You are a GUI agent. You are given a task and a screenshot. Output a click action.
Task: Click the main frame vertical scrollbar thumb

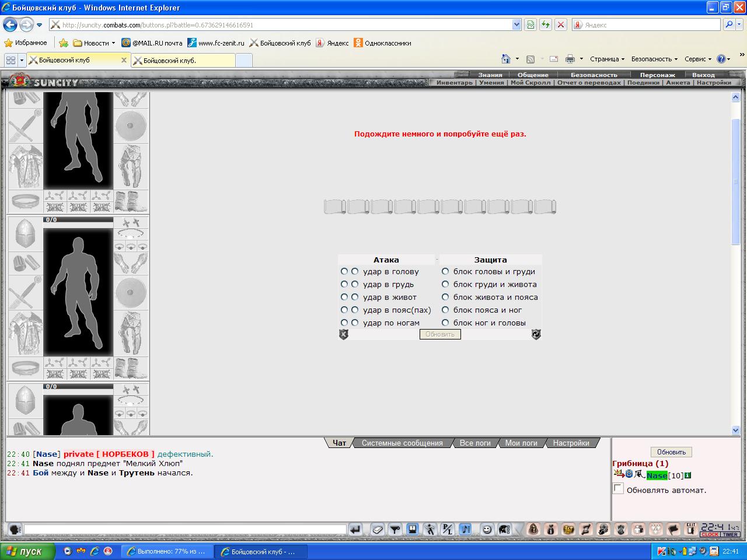(735, 181)
